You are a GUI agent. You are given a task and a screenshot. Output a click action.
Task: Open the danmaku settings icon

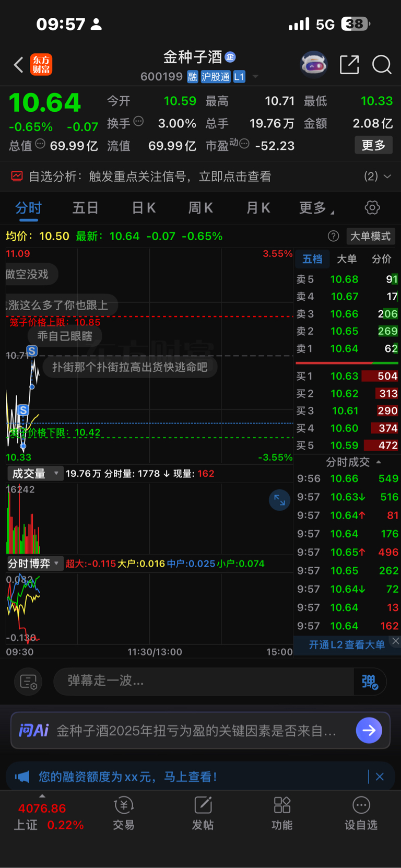[28, 682]
